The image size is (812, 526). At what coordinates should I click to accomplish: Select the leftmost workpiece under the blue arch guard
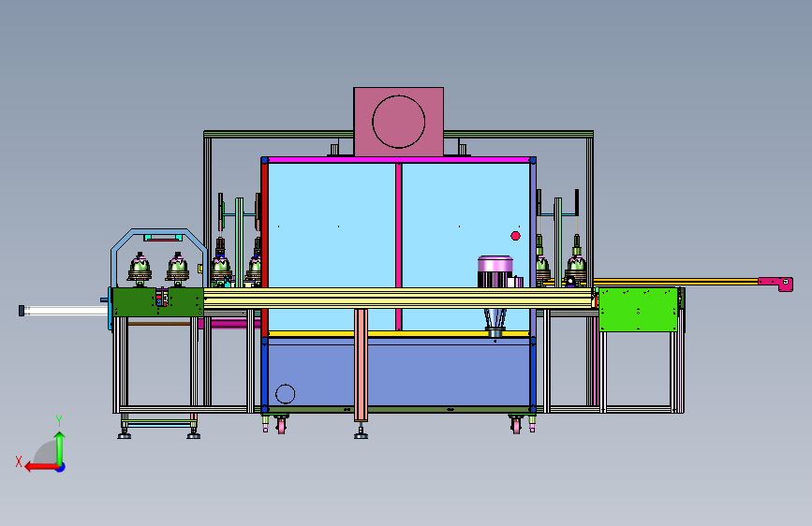coord(140,270)
